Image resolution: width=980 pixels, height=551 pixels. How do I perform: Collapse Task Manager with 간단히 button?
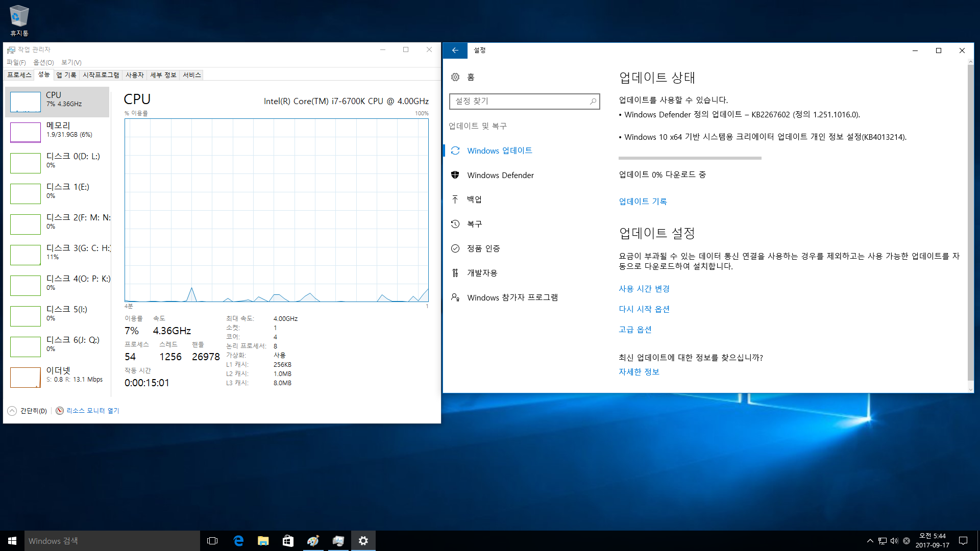pos(28,411)
